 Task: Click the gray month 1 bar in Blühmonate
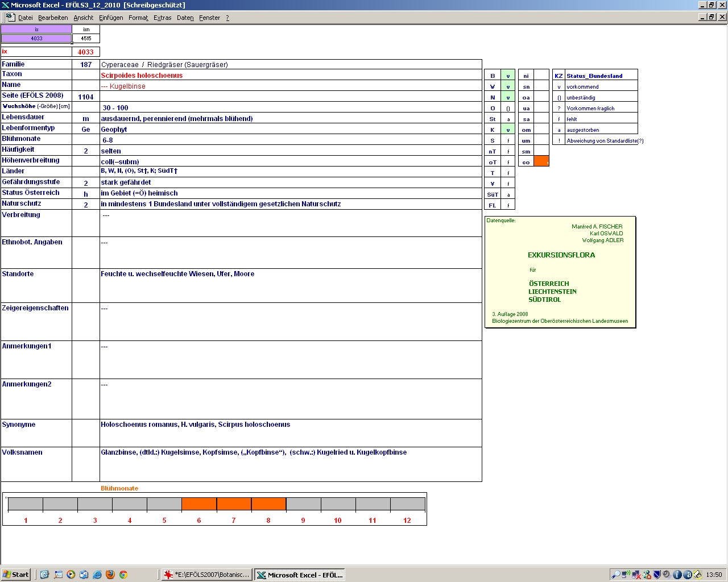point(26,504)
